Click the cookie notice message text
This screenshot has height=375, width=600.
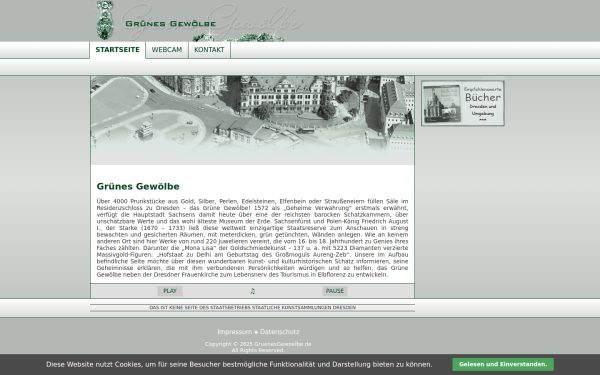(x=239, y=365)
